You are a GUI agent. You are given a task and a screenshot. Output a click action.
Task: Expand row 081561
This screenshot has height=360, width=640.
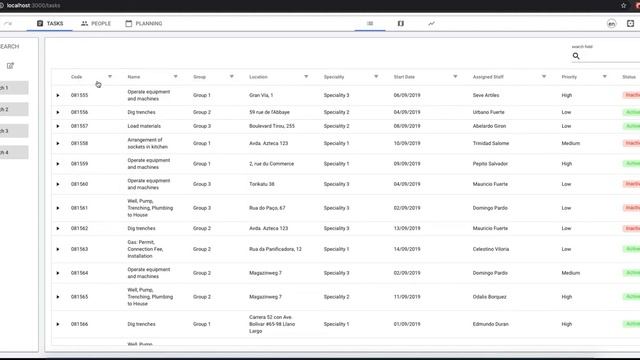(x=58, y=208)
